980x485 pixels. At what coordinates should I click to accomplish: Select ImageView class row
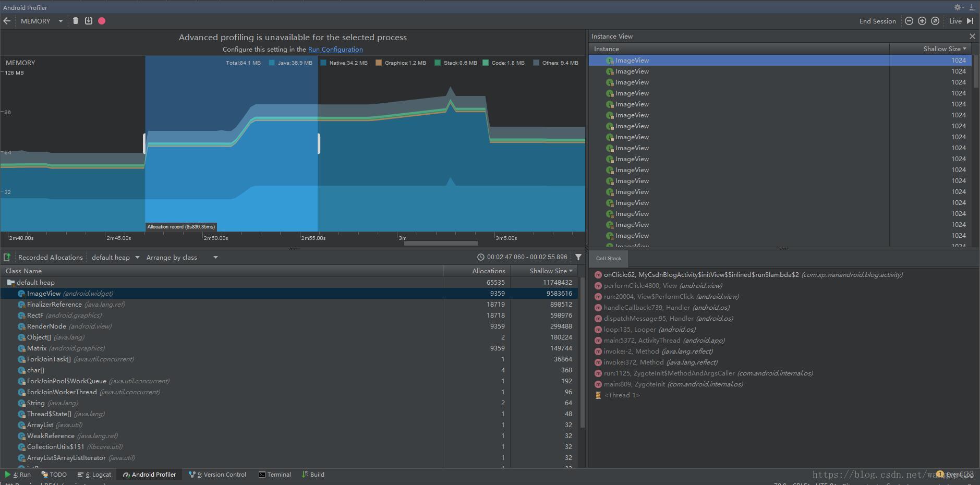pyautogui.click(x=289, y=294)
